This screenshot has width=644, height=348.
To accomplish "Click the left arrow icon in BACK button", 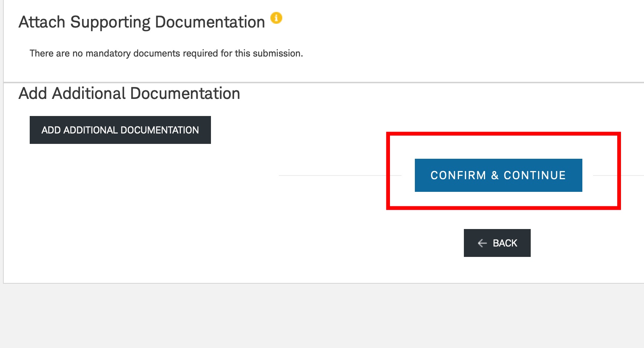I will pyautogui.click(x=482, y=243).
